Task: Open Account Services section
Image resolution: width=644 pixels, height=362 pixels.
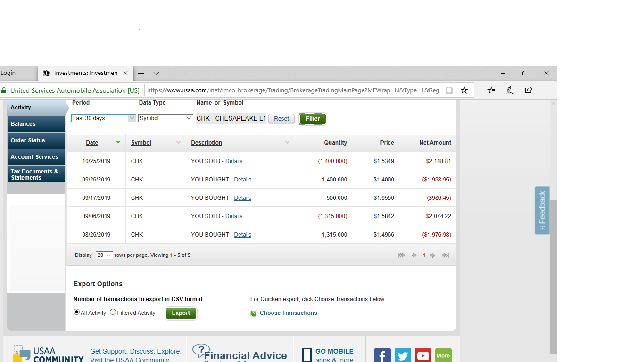Action: point(36,157)
